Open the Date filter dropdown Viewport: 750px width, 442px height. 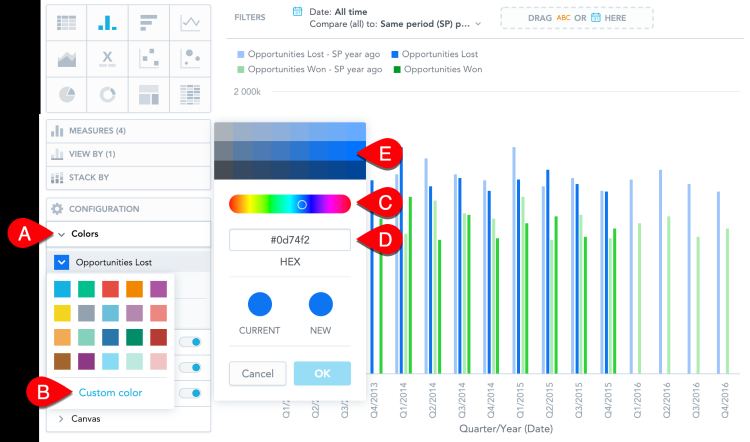coord(388,17)
